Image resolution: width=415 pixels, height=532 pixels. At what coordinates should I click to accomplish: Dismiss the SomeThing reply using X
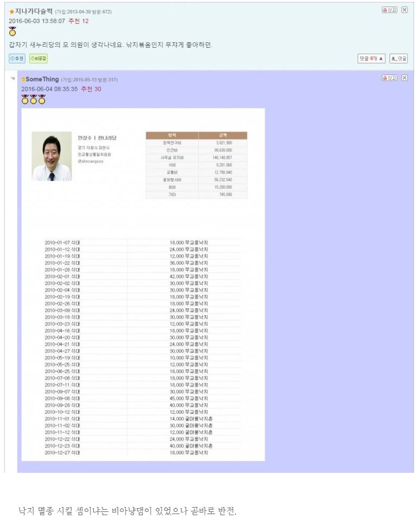pyautogui.click(x=404, y=78)
